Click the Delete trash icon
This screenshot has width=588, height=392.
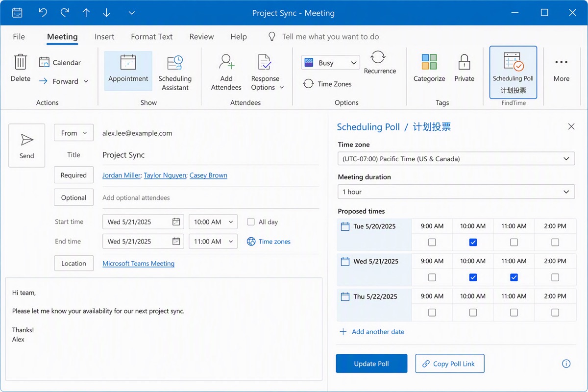point(21,62)
